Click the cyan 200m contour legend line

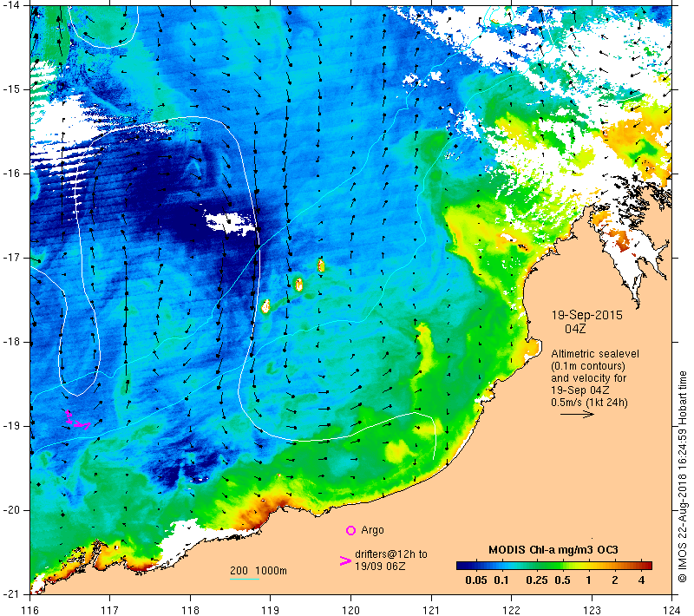245,579
